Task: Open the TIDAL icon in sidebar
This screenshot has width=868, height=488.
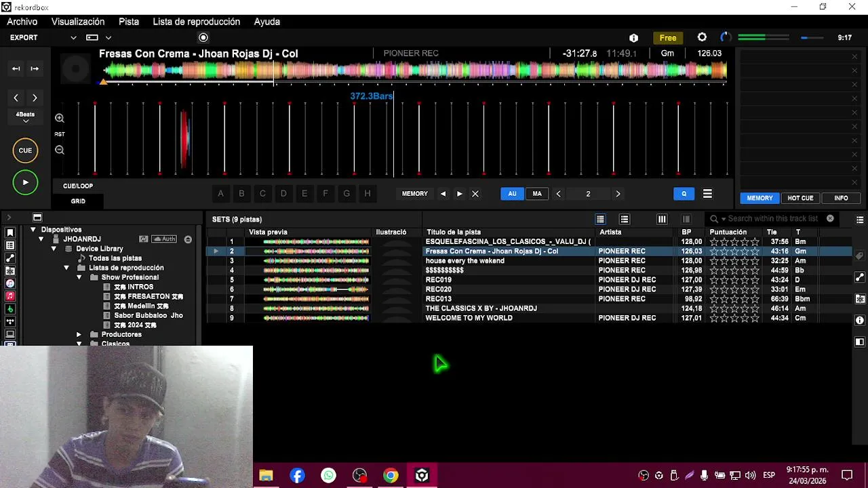Action: coord(10,321)
